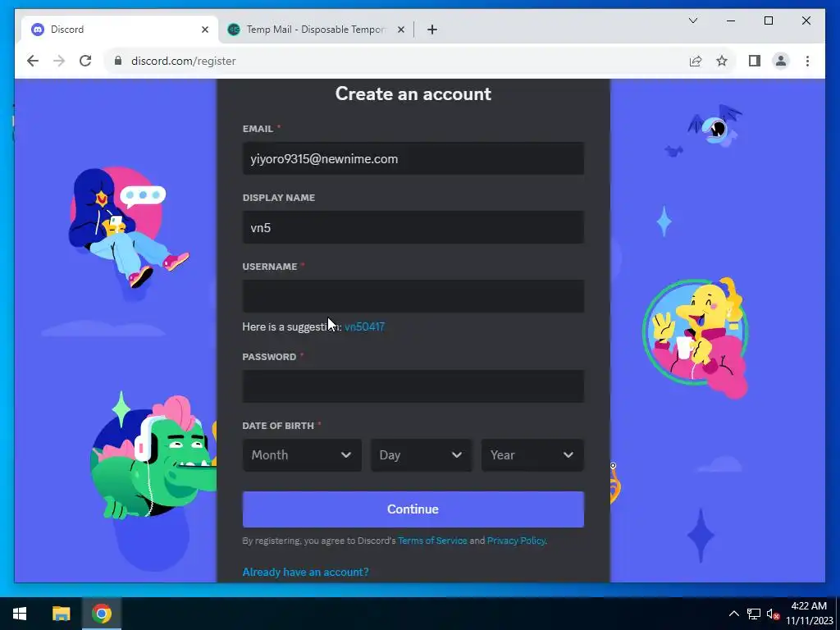Click the network tray icon
840x630 pixels.
754,614
